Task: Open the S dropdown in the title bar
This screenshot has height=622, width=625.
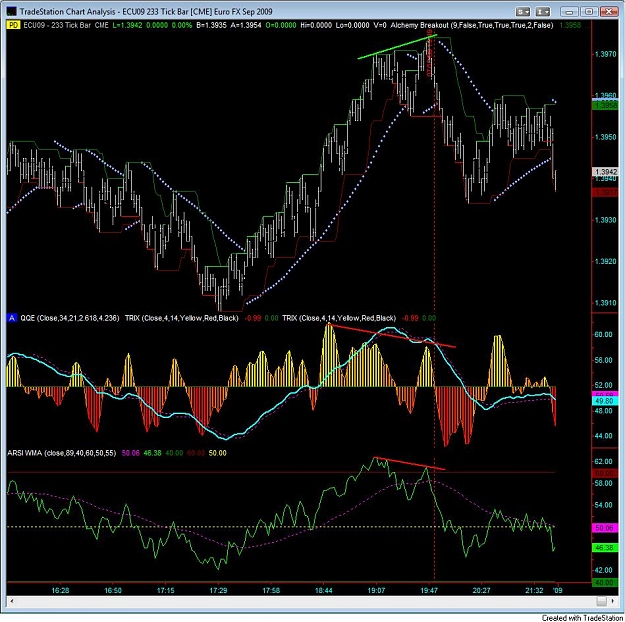Action: [x=523, y=12]
